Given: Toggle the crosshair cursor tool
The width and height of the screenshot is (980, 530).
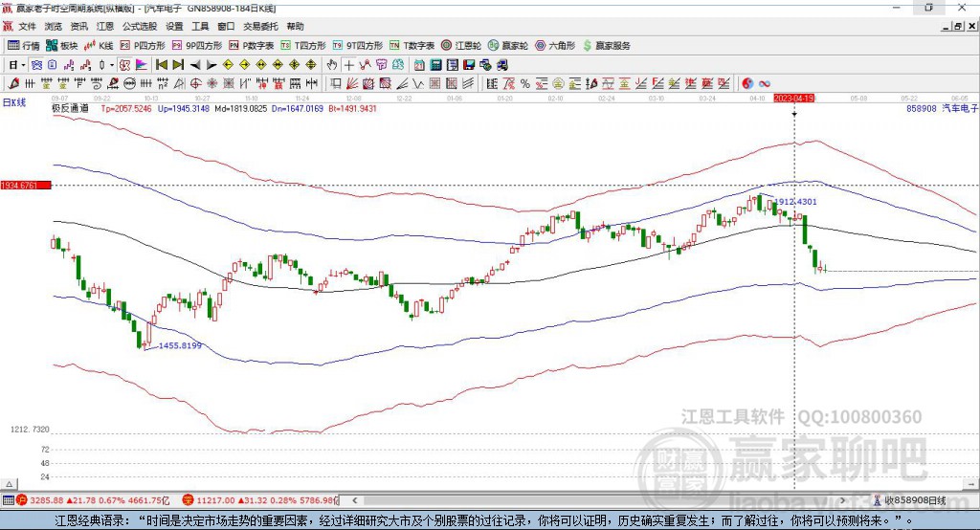Looking at the screenshot, I should 348,65.
